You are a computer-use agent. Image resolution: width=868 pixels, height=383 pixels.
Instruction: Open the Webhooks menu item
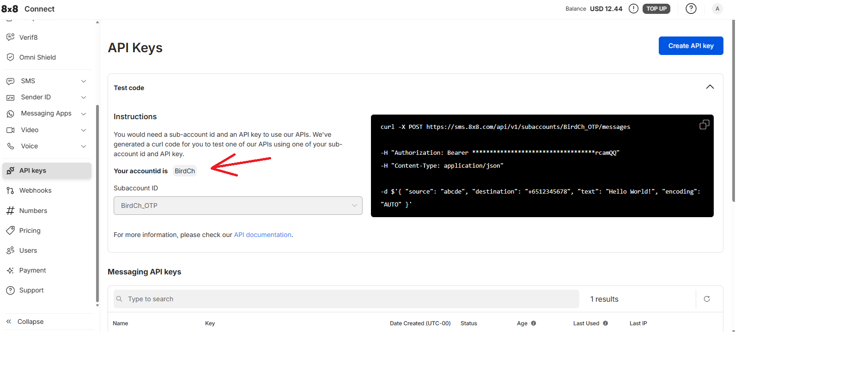click(x=47, y=190)
